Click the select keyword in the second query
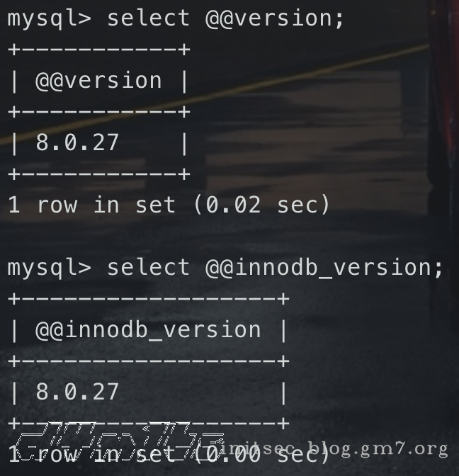The width and height of the screenshot is (459, 476). (148, 268)
